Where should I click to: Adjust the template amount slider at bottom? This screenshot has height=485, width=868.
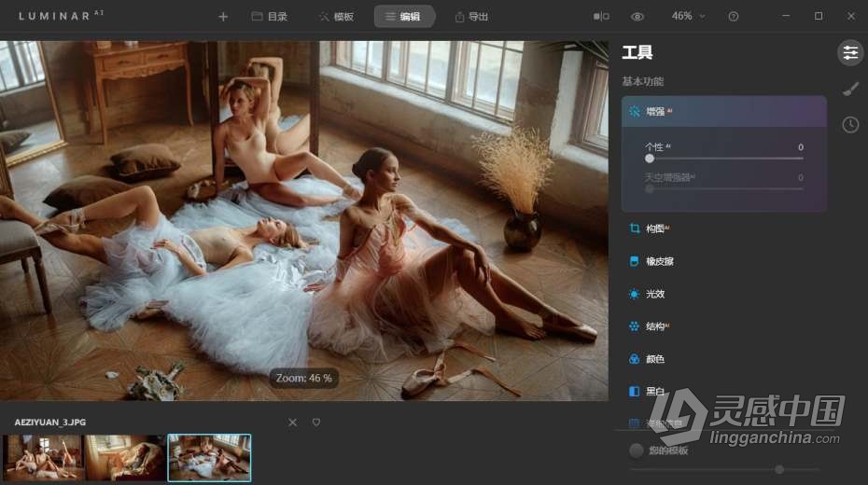(x=724, y=469)
